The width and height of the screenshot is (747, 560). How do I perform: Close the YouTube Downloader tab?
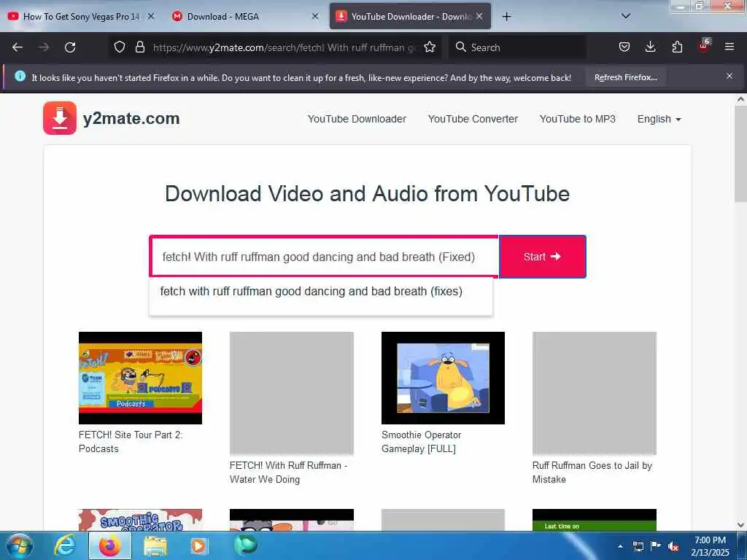coord(479,16)
